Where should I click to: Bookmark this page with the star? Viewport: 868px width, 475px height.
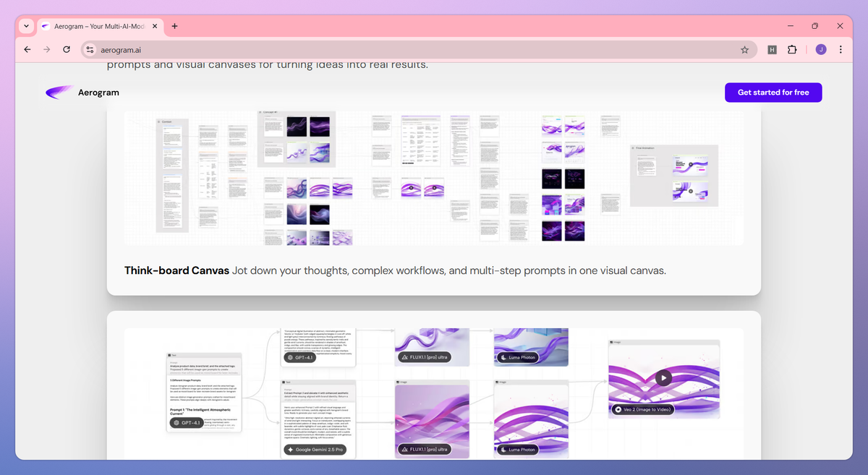click(x=744, y=50)
